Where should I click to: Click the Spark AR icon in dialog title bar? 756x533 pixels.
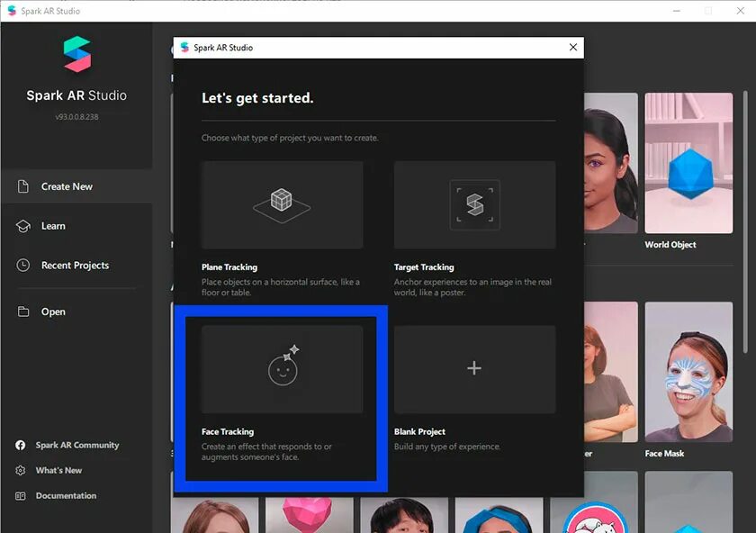point(184,48)
